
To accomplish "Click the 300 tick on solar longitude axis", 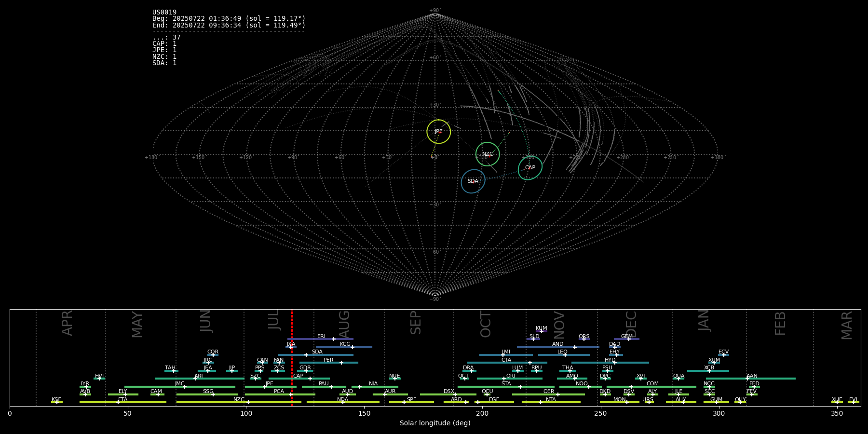I will point(719,413).
